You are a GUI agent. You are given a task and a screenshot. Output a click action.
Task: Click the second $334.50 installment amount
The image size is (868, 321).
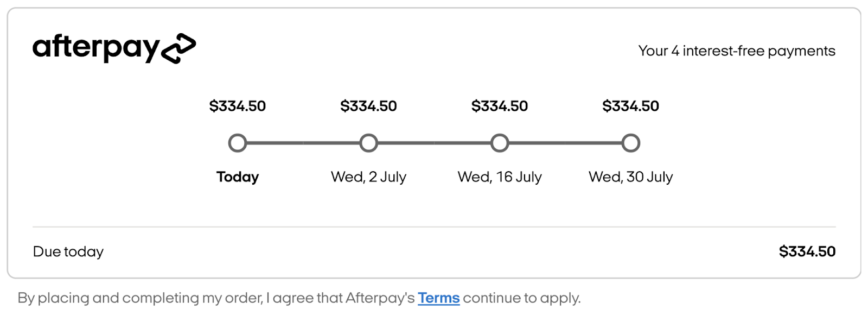coord(368,106)
